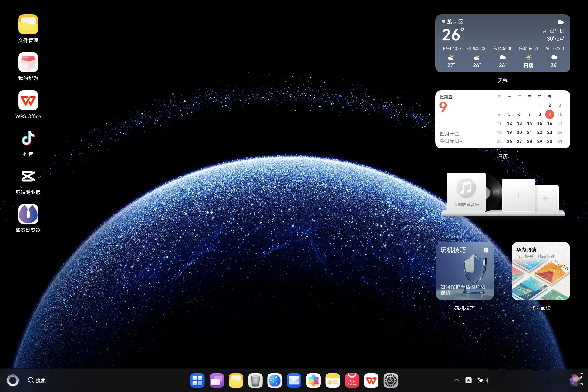Open the app launcher grid in dock

197,381
